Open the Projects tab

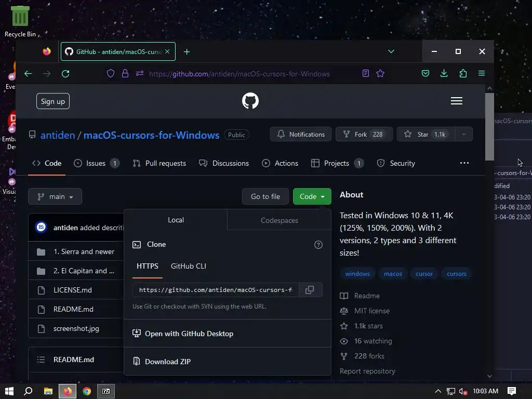pyautogui.click(x=337, y=163)
